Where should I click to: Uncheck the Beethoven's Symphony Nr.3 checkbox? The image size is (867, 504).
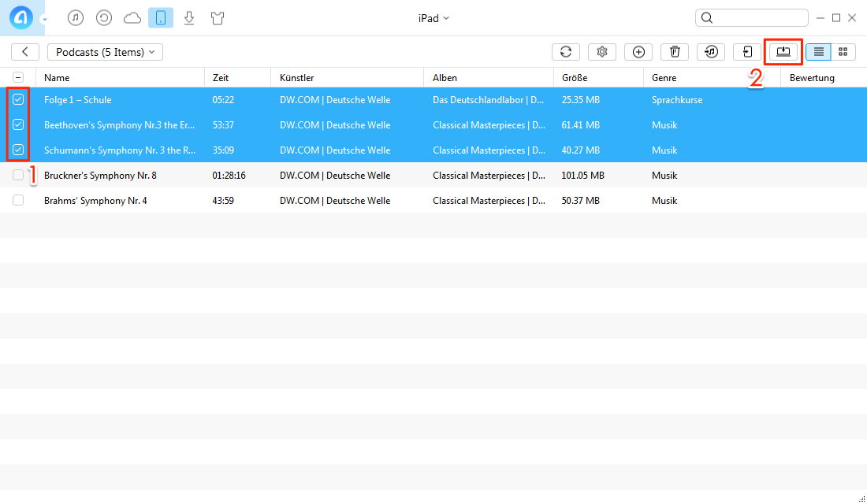pos(18,125)
